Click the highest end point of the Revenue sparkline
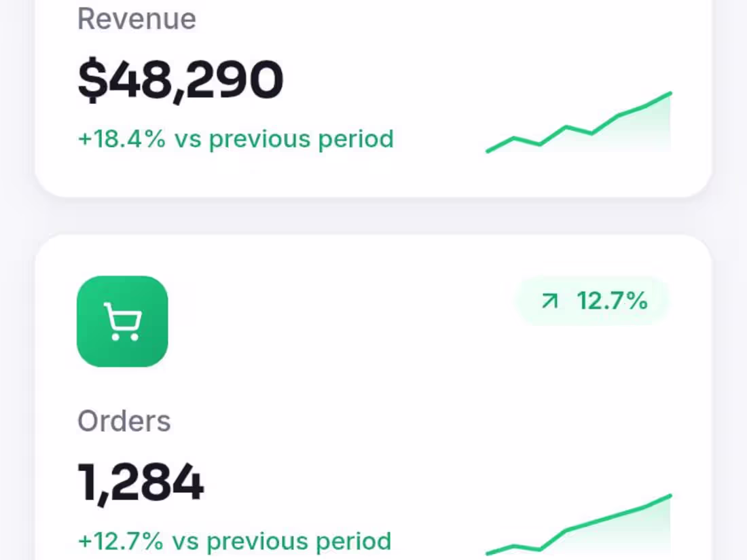 [x=670, y=94]
